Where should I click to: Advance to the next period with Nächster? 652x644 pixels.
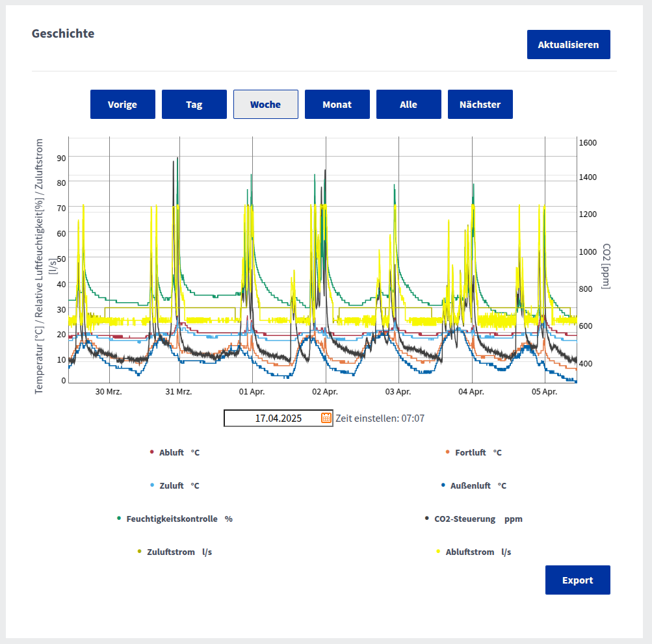[480, 105]
